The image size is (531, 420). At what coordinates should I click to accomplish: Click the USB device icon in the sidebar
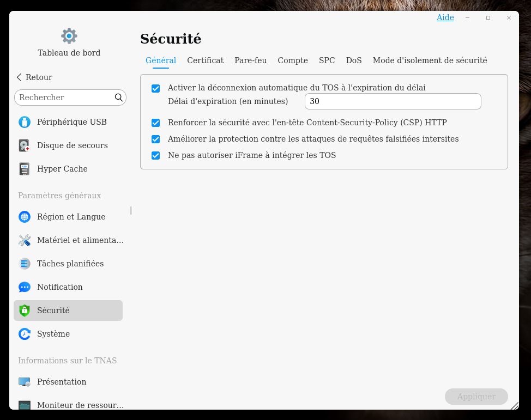point(24,122)
